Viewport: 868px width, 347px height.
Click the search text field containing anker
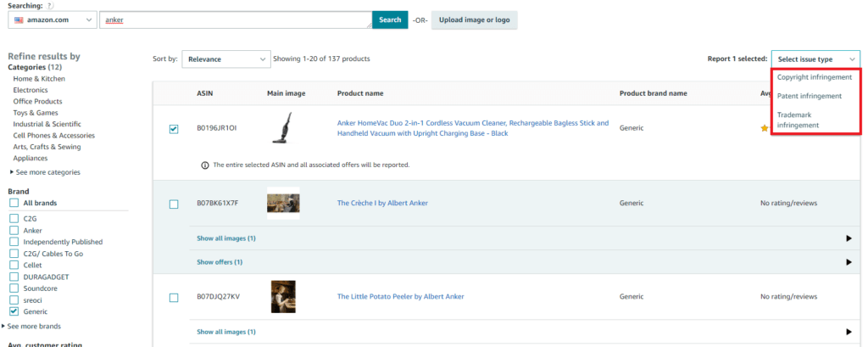pos(236,20)
